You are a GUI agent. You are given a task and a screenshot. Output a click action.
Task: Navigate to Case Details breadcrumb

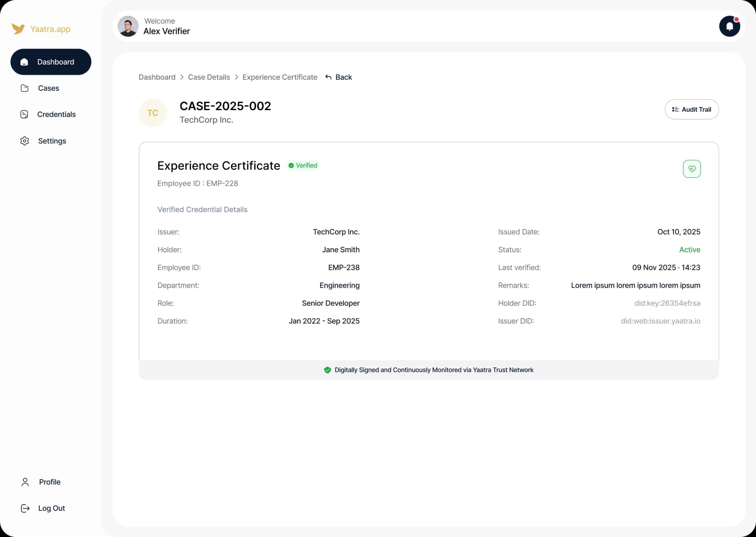209,77
